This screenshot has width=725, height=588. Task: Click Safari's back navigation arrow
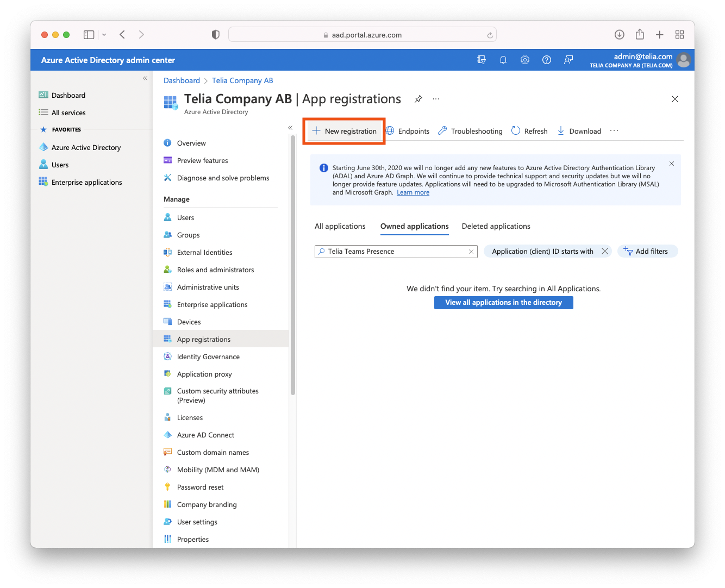122,35
